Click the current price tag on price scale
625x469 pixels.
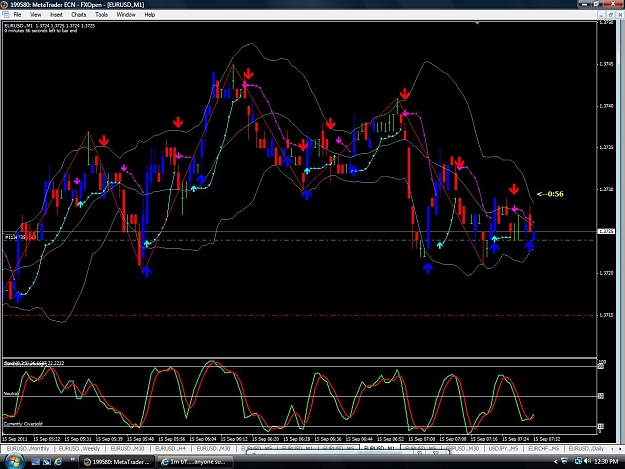606,231
